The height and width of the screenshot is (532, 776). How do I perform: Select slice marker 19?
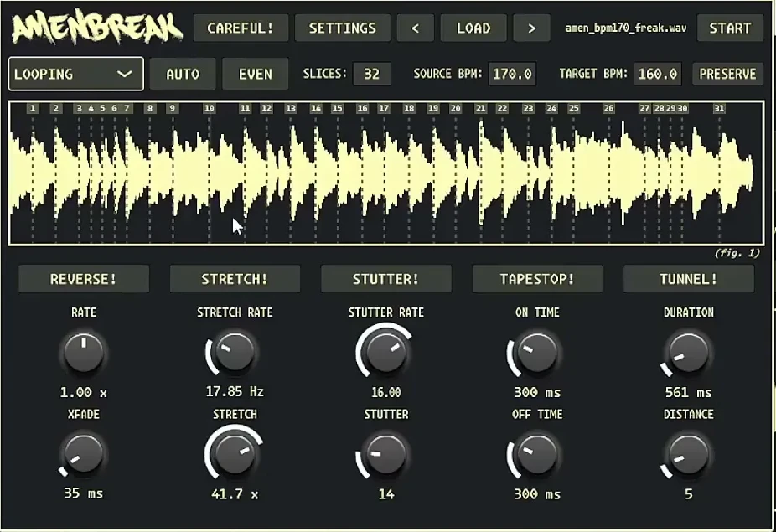(433, 108)
